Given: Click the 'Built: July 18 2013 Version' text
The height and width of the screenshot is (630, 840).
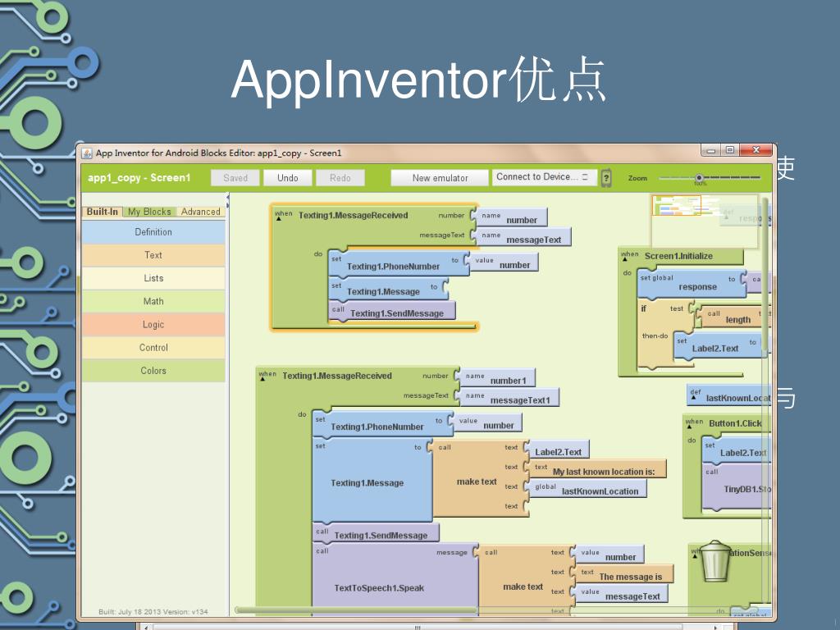Looking at the screenshot, I should coord(153,611).
